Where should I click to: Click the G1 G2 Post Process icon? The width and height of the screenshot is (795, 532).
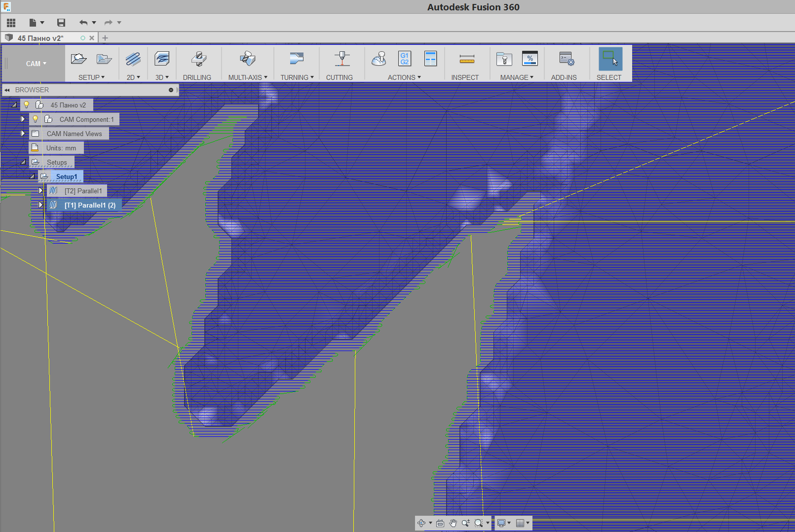pyautogui.click(x=405, y=59)
